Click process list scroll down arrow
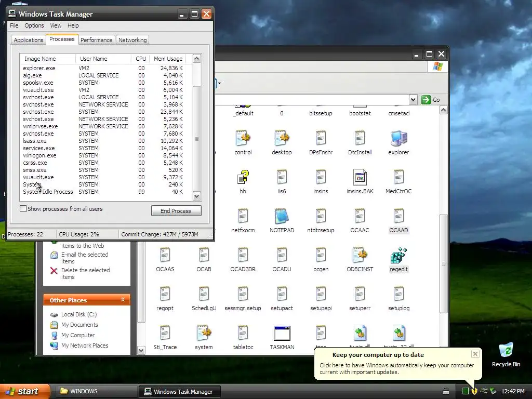The image size is (532, 399). coord(197,196)
